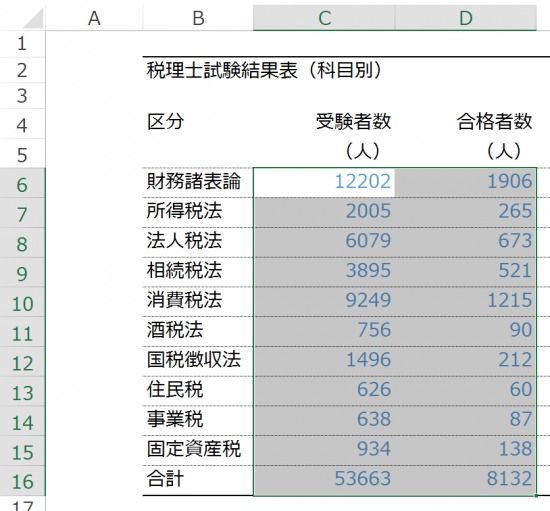
Task: Click the cell containing 756
Action: pos(324,332)
